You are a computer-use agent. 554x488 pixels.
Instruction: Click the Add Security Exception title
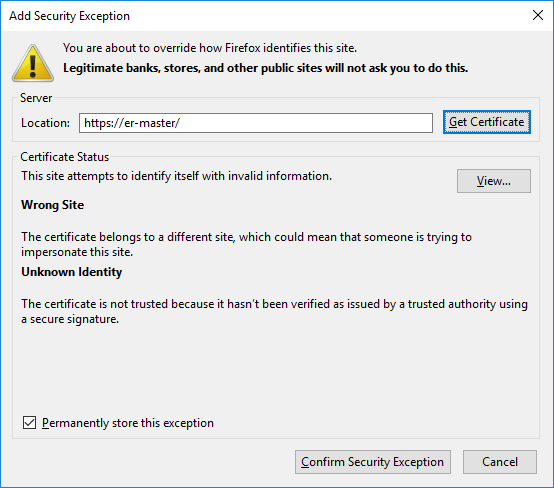[x=70, y=16]
